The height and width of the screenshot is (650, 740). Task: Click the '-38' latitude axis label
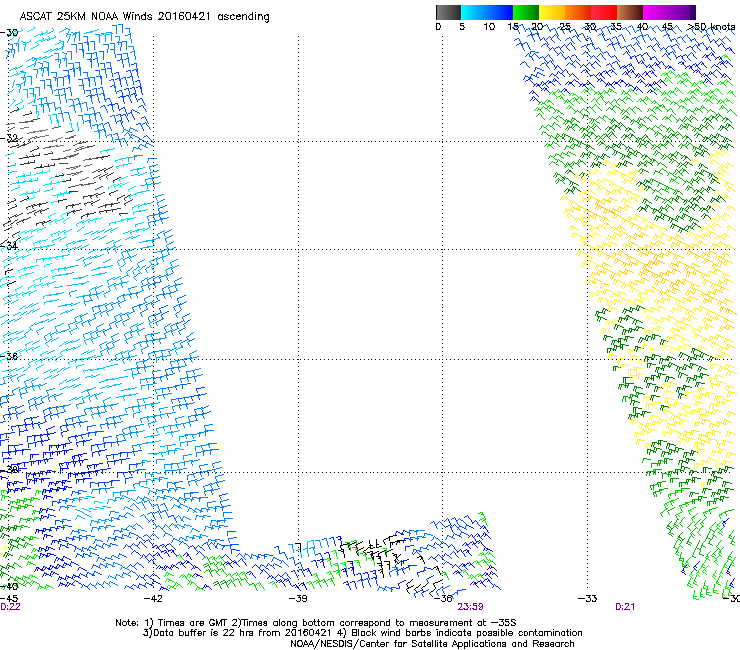click(x=9, y=469)
